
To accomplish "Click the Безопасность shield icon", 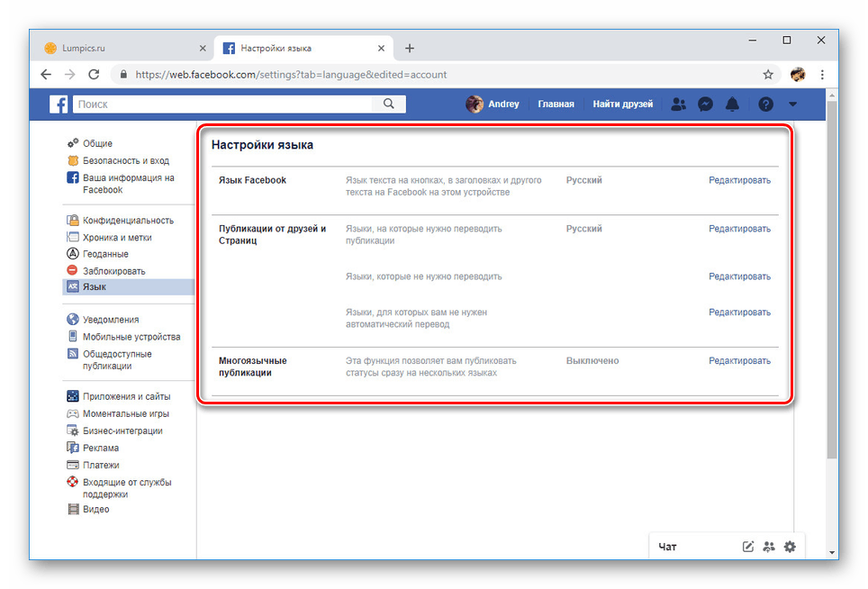I will pos(73,160).
